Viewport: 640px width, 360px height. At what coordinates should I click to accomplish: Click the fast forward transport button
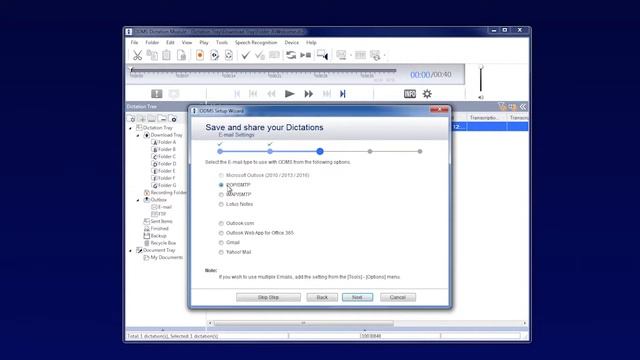point(309,94)
